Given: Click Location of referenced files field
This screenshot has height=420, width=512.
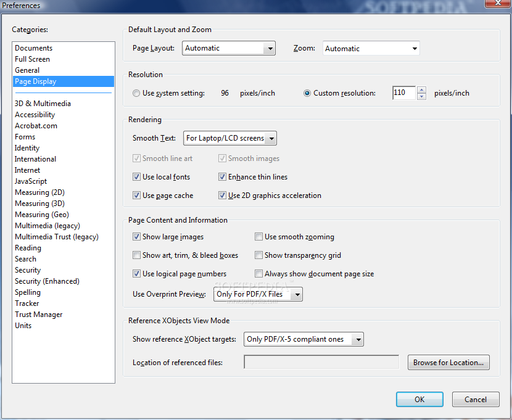Looking at the screenshot, I should click(321, 362).
